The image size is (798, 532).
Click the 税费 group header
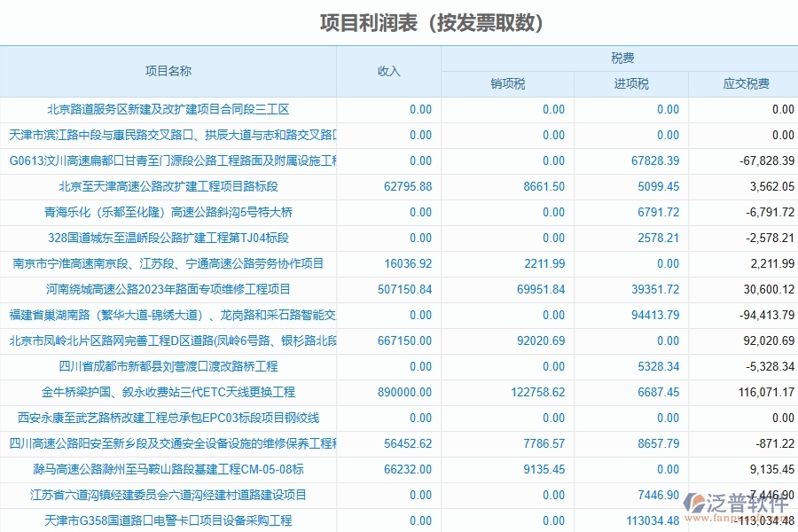[619, 56]
